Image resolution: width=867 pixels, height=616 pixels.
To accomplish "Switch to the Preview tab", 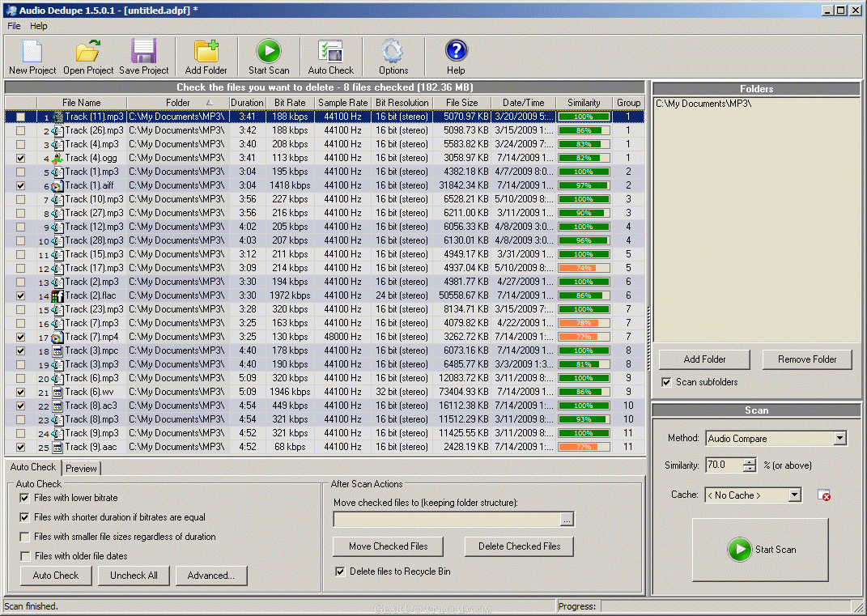I will click(81, 469).
